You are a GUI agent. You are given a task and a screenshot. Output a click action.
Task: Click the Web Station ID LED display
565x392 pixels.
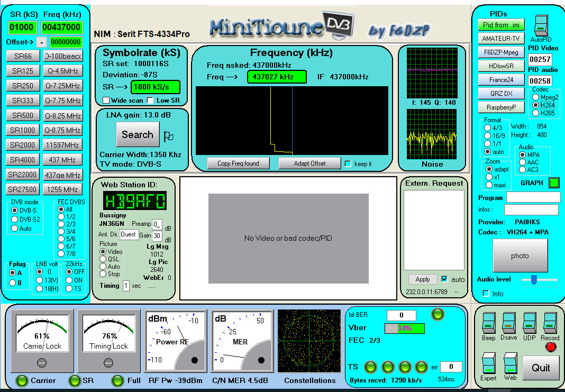point(135,200)
